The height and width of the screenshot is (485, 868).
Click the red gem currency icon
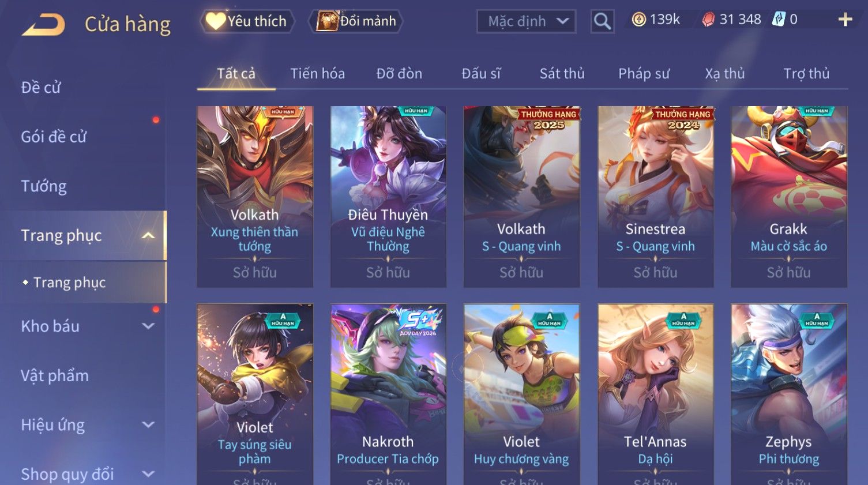pos(708,20)
